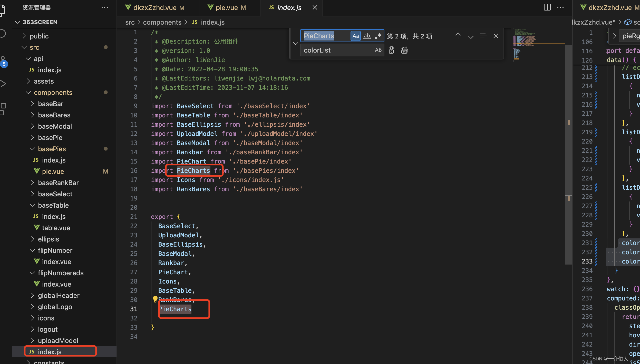Toggle Use Regular Expression option
Screen dimensions: 640x364
378,36
